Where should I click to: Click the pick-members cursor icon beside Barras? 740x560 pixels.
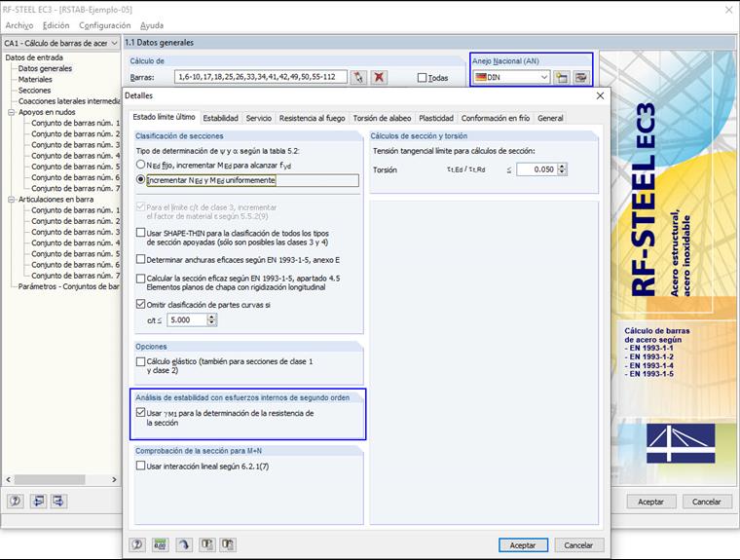358,77
